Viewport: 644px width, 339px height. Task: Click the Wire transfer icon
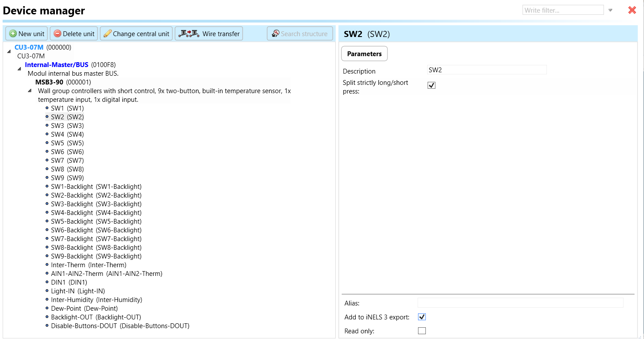[x=189, y=34]
